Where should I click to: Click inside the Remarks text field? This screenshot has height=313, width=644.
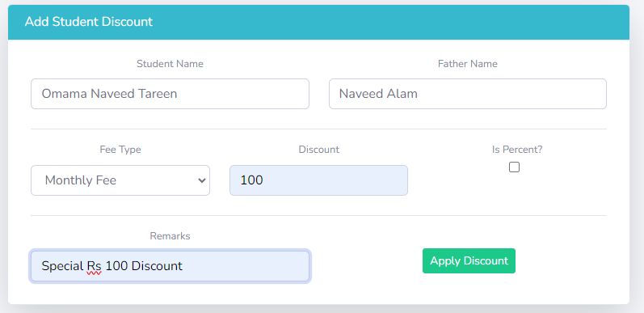(170, 266)
